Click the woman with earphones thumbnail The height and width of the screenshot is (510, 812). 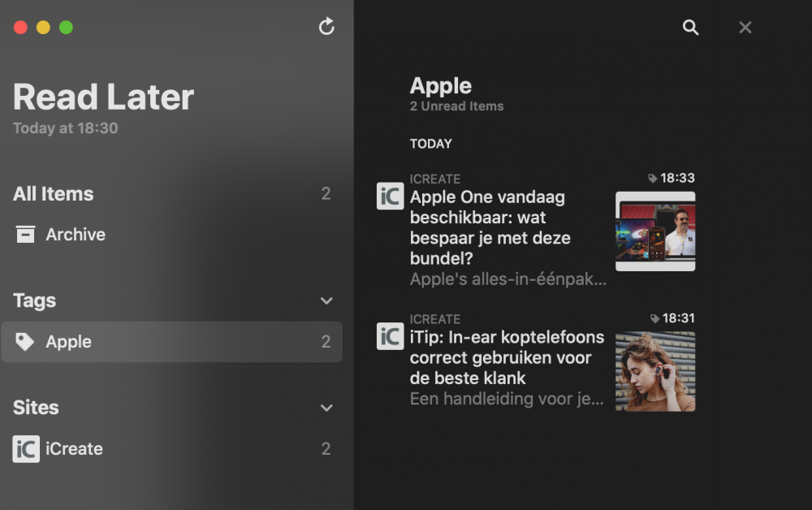coord(655,371)
